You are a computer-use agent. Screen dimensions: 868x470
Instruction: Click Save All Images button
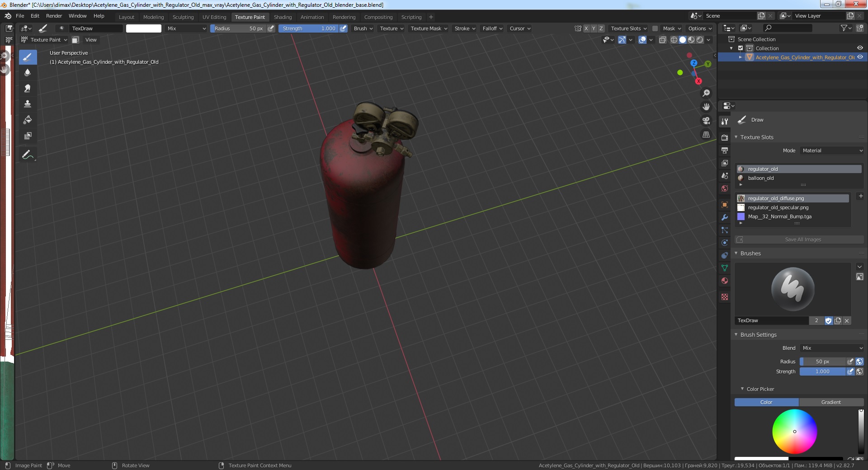pyautogui.click(x=799, y=240)
